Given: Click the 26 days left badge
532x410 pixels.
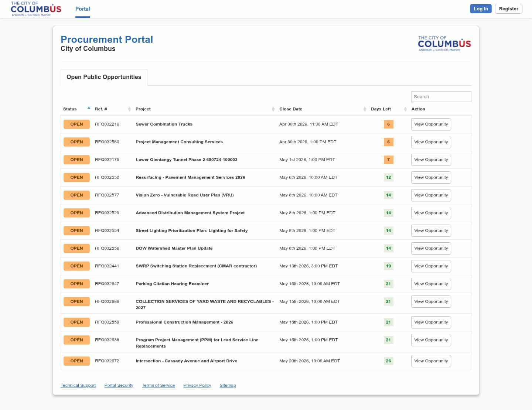Looking at the screenshot, I should coord(388,361).
